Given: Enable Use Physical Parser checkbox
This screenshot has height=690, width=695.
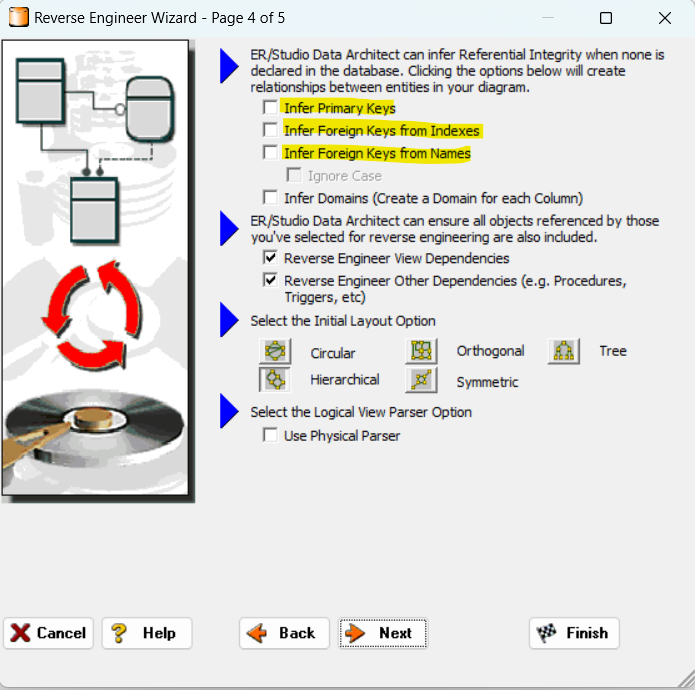Looking at the screenshot, I should 270,435.
